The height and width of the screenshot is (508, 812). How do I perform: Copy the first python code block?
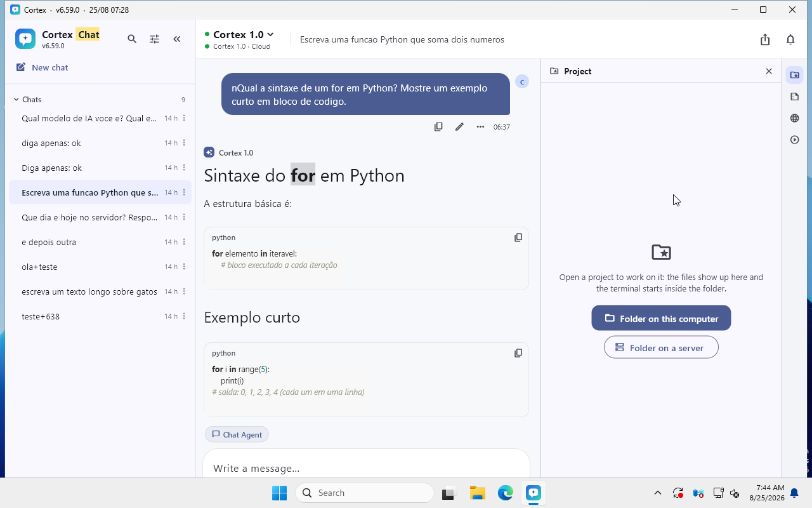pos(518,237)
